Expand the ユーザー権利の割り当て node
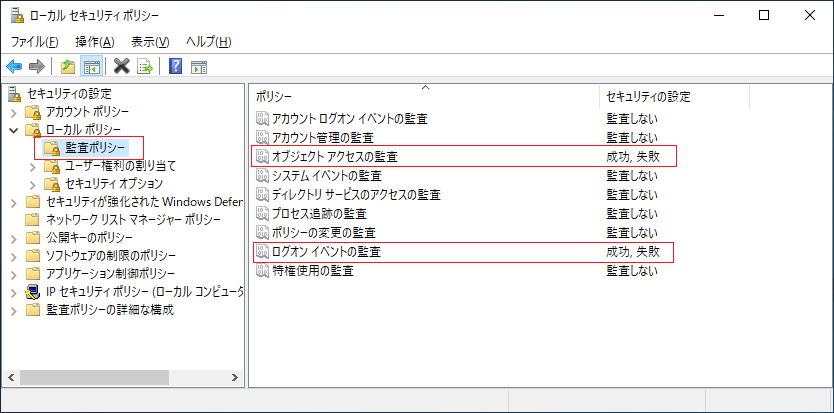 click(33, 167)
